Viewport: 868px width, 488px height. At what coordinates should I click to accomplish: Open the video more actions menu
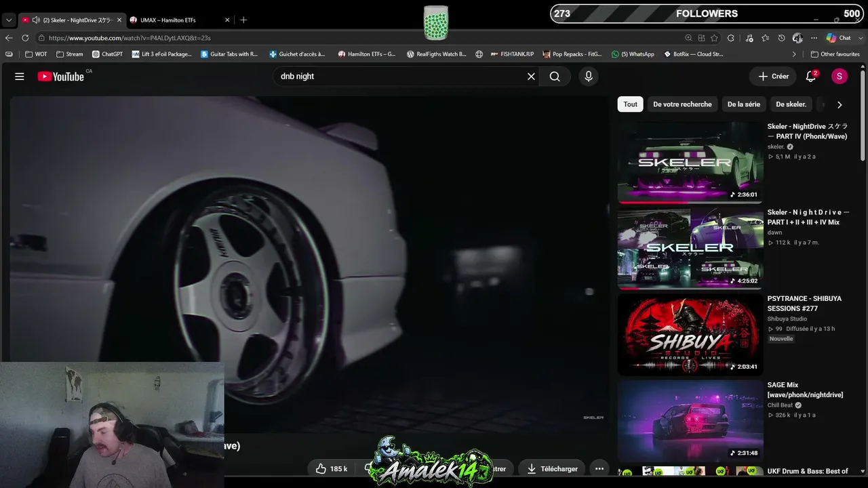point(599,468)
